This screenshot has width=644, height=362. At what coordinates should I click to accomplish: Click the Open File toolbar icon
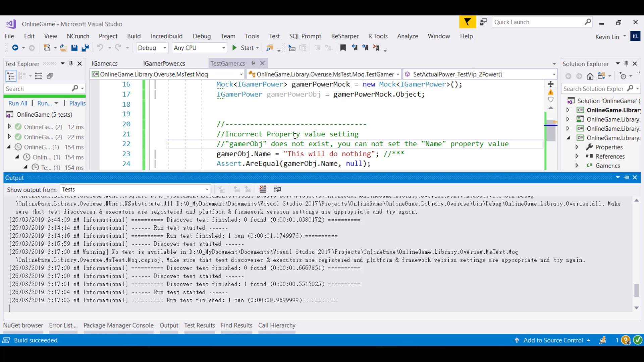(63, 48)
